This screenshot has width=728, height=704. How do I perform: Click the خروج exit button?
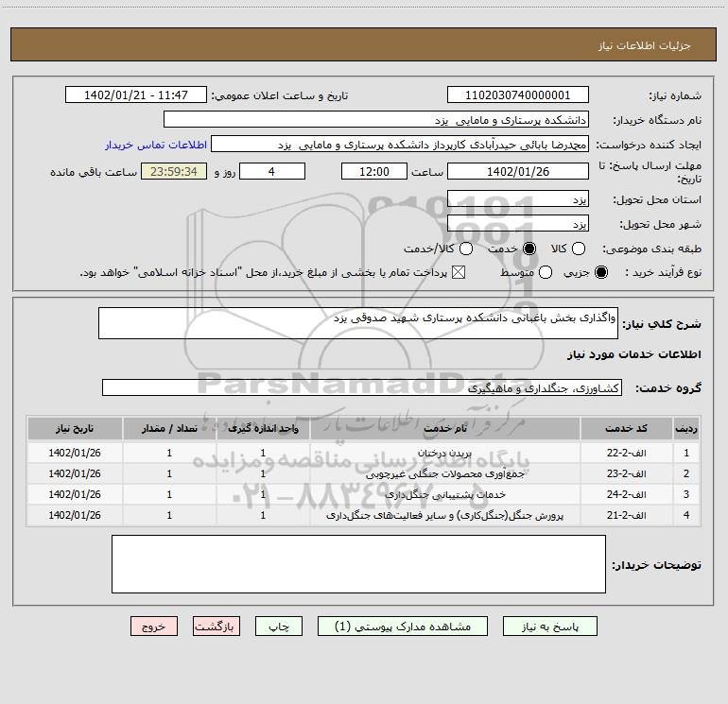(154, 627)
